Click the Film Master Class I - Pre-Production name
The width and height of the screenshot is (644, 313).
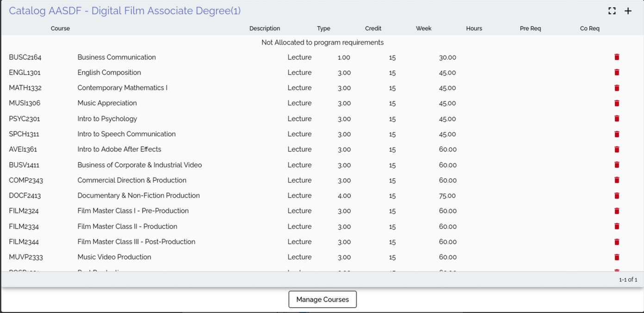[133, 211]
